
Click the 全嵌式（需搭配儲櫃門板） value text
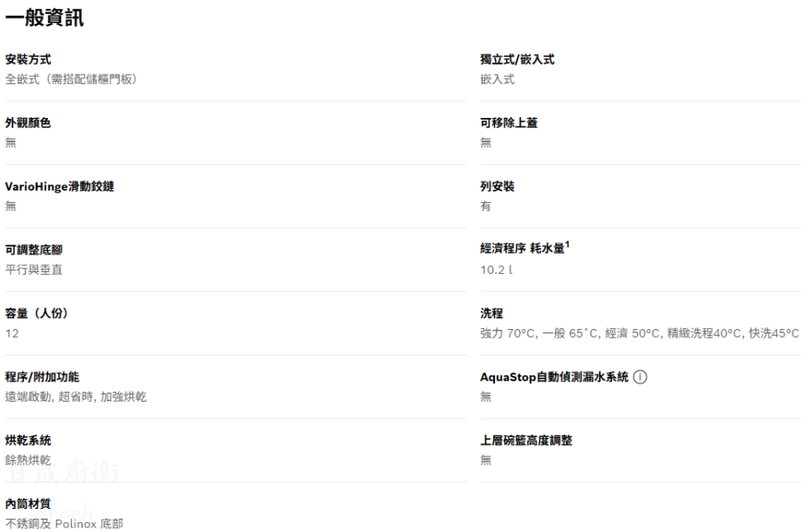point(71,79)
